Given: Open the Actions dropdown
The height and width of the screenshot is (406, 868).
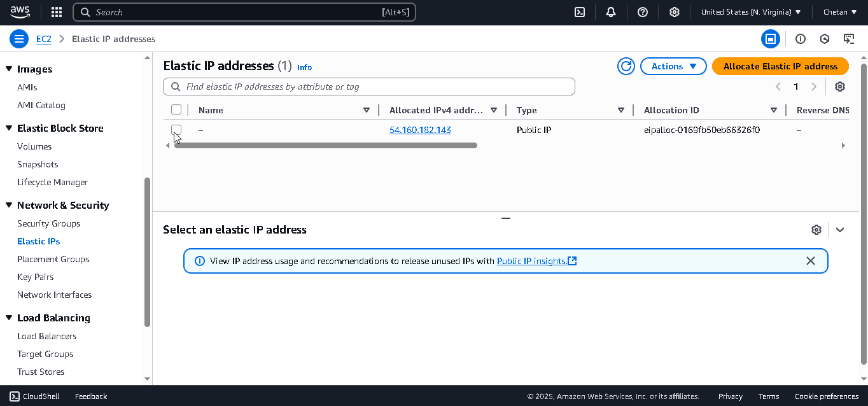Looking at the screenshot, I should pos(674,66).
